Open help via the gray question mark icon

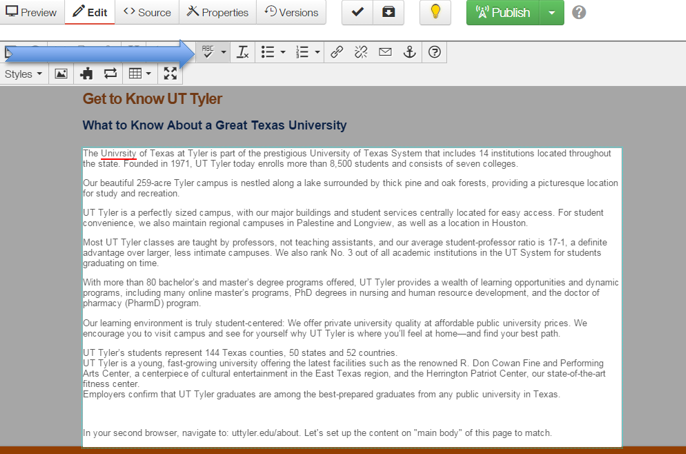tap(579, 12)
